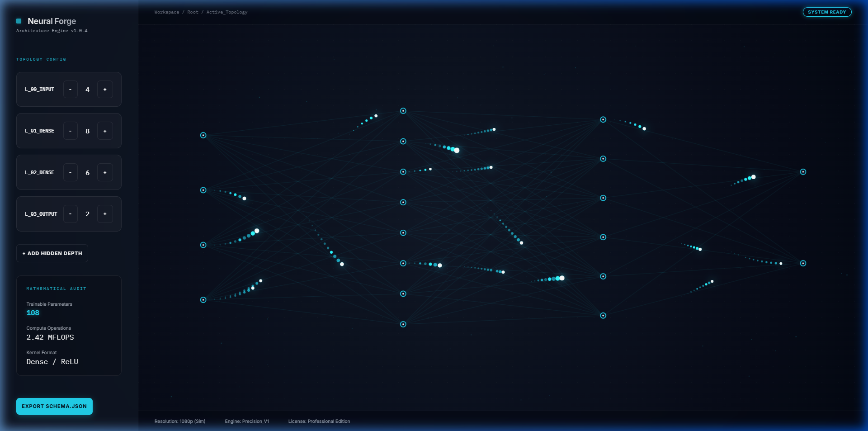868x431 pixels.
Task: Click the L_01_DENSE value 8
Action: coord(88,131)
